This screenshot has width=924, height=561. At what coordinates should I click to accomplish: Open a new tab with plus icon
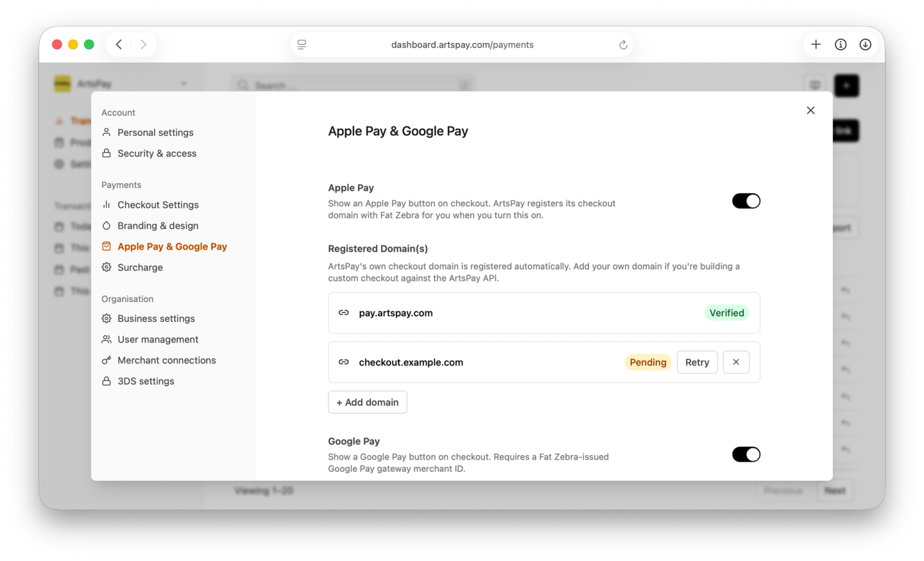tap(816, 44)
